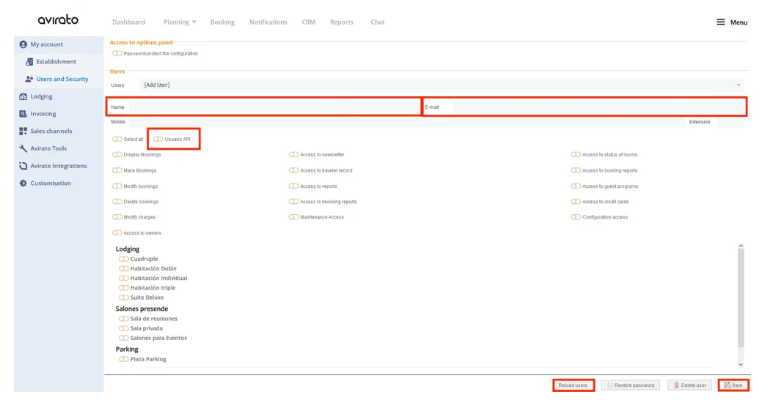The image size is (774, 407).
Task: Open the Invoicing section icon
Action: pyautogui.click(x=23, y=113)
